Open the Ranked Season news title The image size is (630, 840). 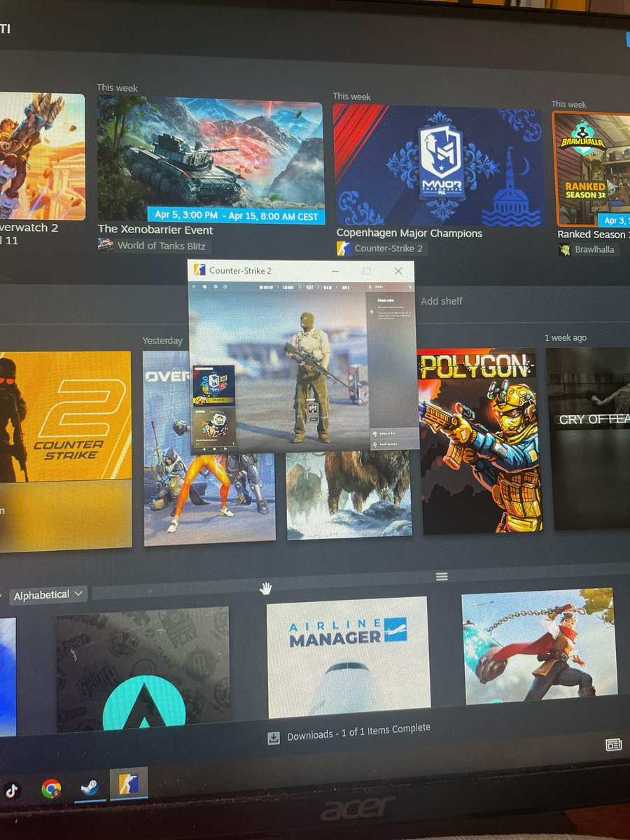593,234
